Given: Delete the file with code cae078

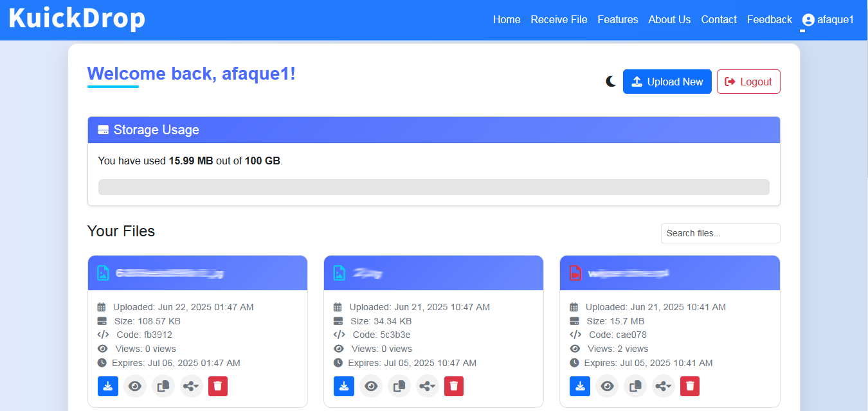Looking at the screenshot, I should (x=690, y=386).
